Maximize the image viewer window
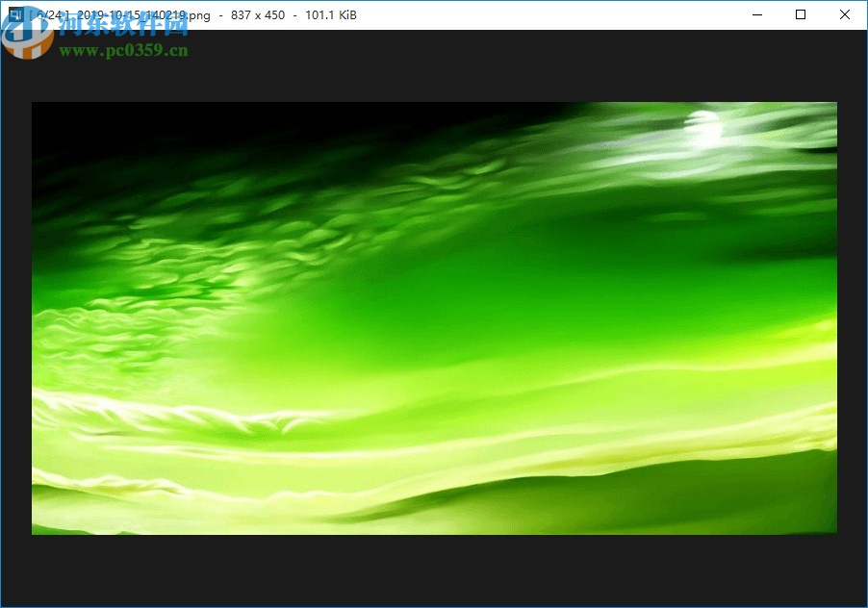 (801, 15)
